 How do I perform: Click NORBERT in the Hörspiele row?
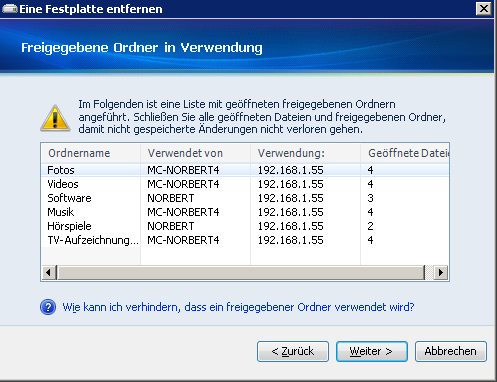coord(171,226)
